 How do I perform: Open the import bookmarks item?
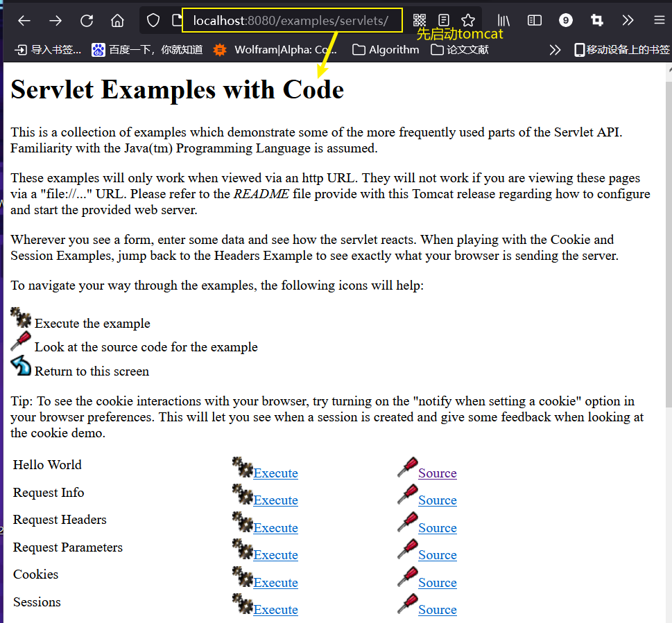(48, 50)
